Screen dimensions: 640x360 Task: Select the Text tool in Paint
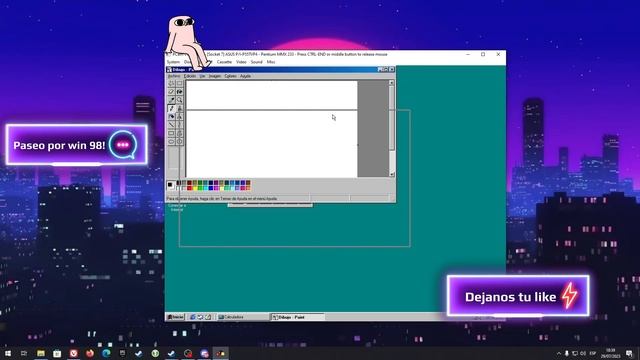180,117
